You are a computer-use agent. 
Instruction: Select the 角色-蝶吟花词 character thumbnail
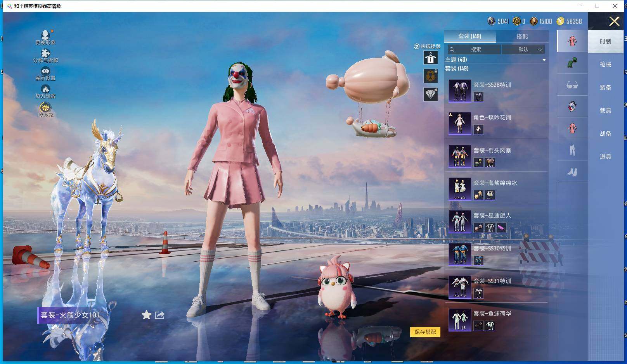click(460, 123)
